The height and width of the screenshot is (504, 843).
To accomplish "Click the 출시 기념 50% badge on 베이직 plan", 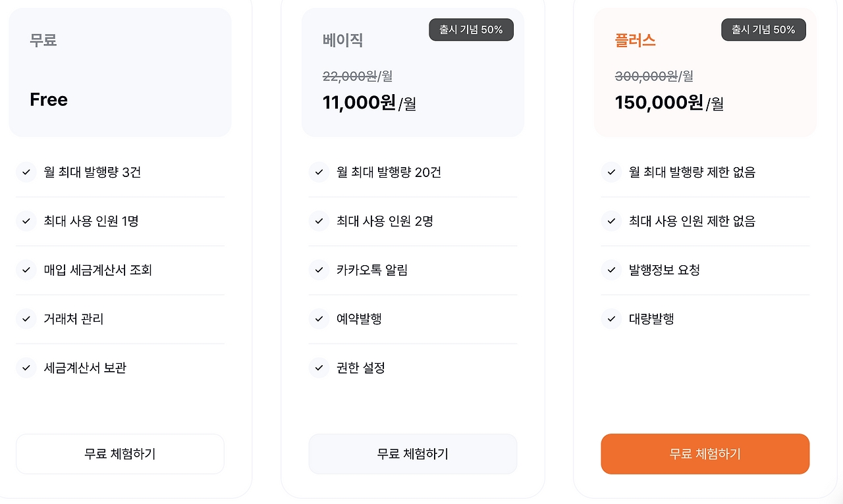I will click(x=471, y=29).
